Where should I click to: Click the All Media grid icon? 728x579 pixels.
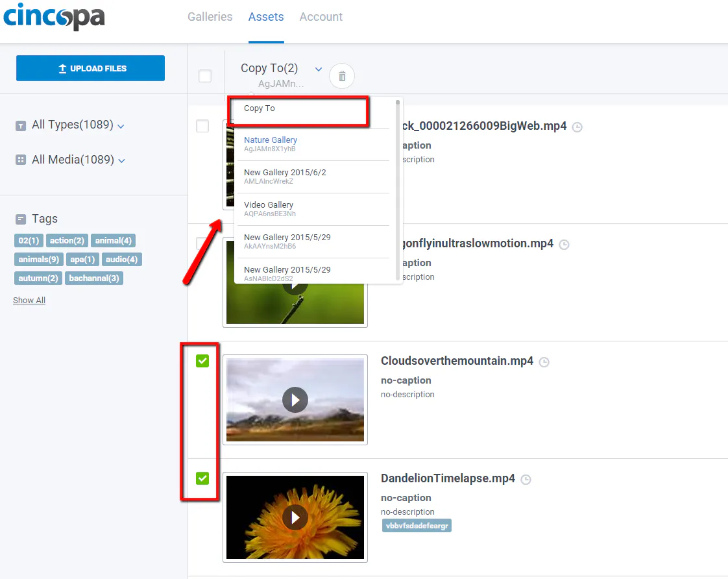click(x=21, y=160)
